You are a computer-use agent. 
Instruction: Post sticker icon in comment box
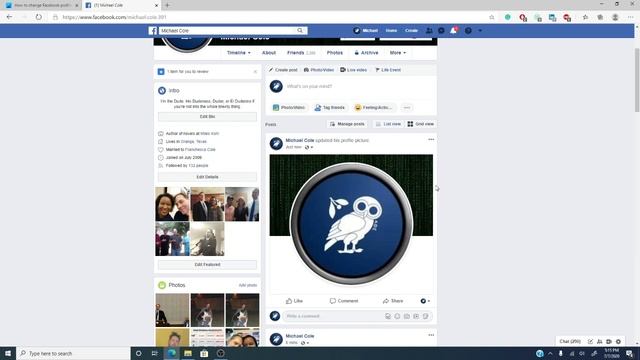point(425,316)
